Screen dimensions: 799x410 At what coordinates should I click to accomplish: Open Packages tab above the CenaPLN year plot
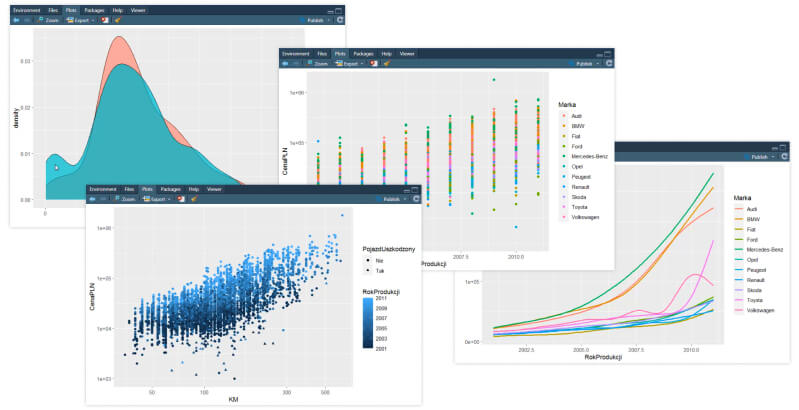coord(364,53)
